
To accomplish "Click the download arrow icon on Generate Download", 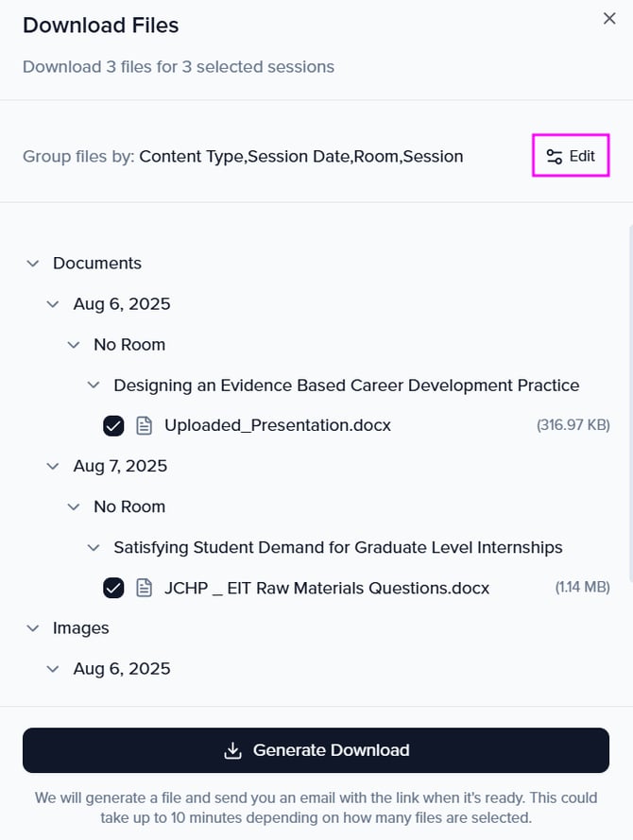I will (232, 750).
